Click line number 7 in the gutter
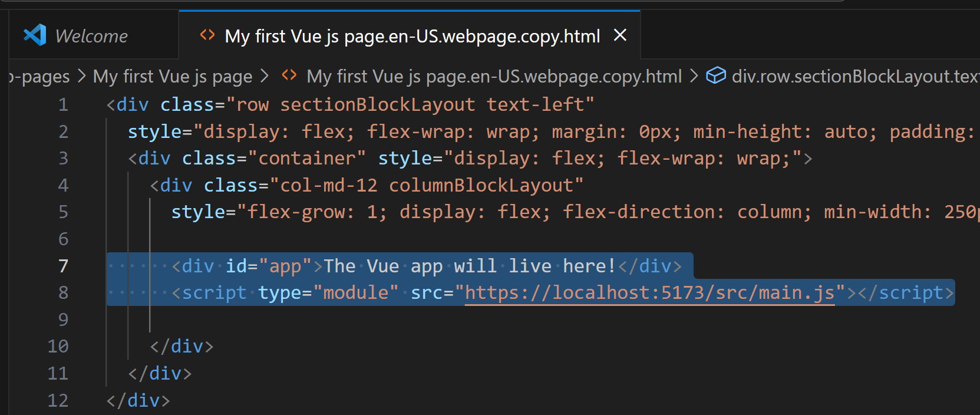This screenshot has width=980, height=415. point(63,266)
